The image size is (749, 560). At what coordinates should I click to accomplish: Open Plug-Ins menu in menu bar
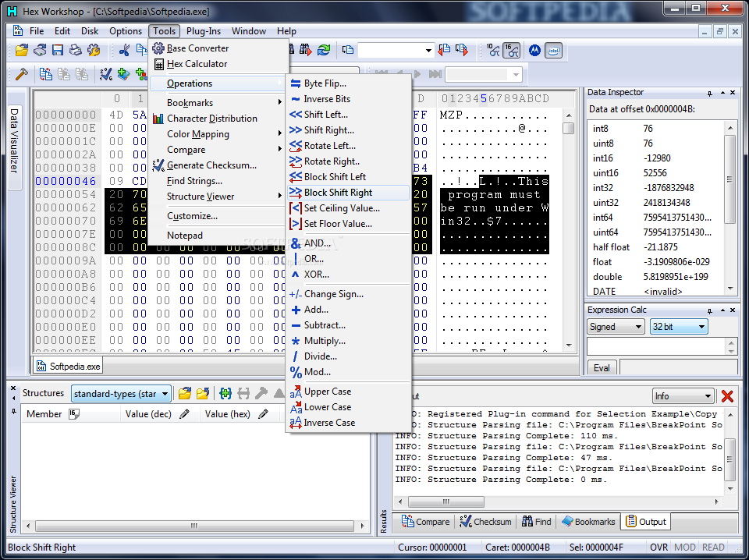pyautogui.click(x=204, y=31)
